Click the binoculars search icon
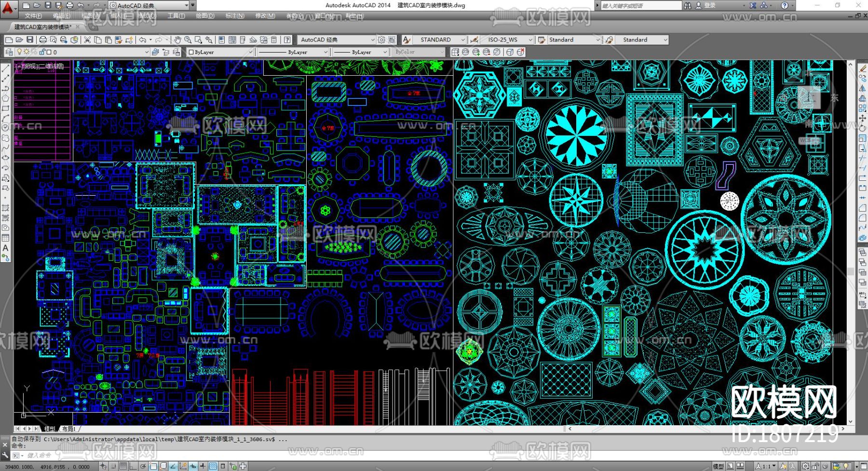868x471 pixels. [687, 5]
